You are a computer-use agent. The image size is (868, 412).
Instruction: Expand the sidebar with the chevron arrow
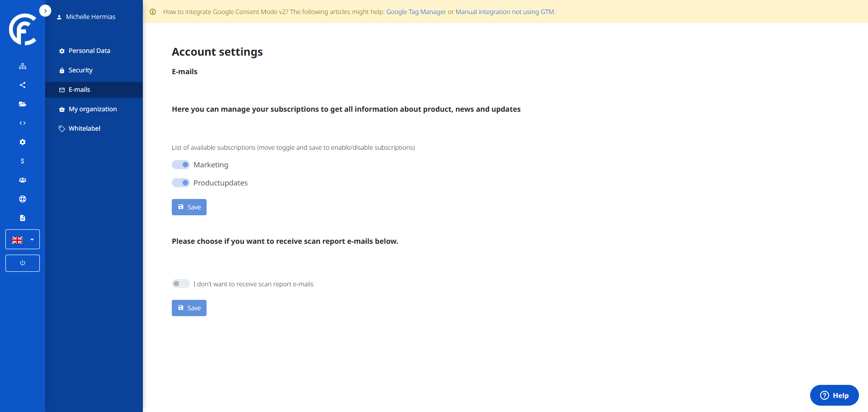[45, 10]
